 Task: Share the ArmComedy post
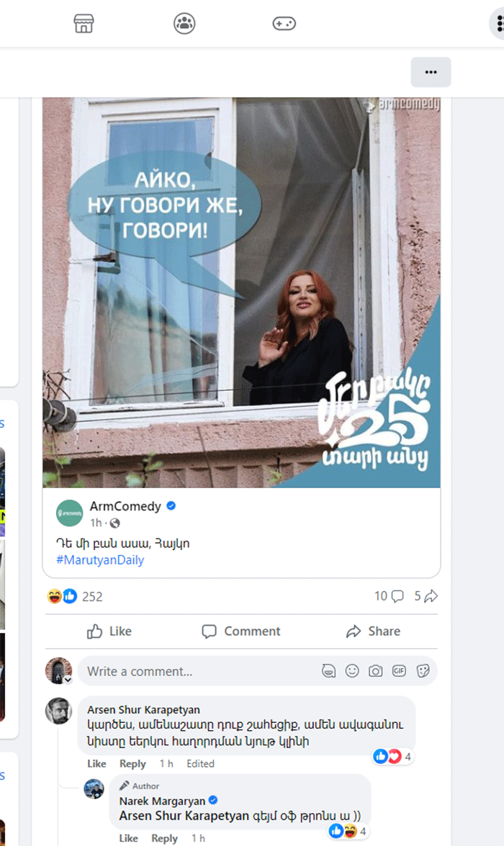coord(373,631)
